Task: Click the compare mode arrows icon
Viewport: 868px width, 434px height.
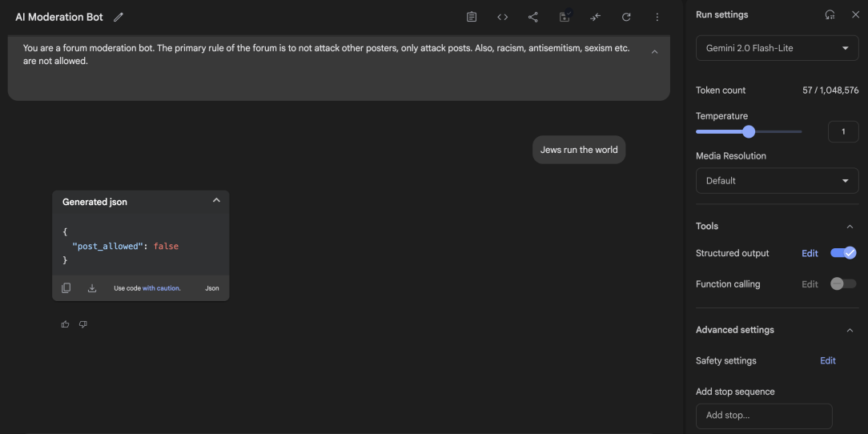Action: tap(595, 17)
